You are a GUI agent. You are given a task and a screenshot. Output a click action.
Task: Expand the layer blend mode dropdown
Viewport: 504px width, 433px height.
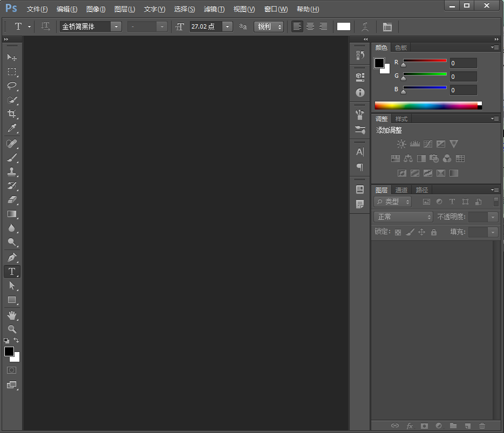click(x=403, y=216)
